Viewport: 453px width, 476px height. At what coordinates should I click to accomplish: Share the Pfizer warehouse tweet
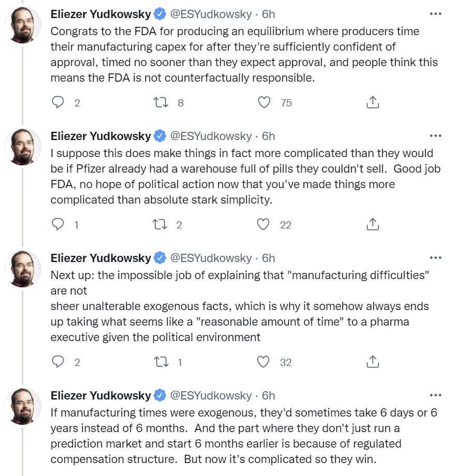coord(372,224)
